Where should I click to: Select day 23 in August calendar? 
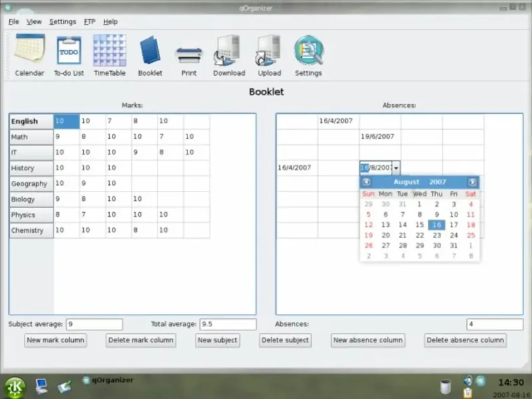437,235
